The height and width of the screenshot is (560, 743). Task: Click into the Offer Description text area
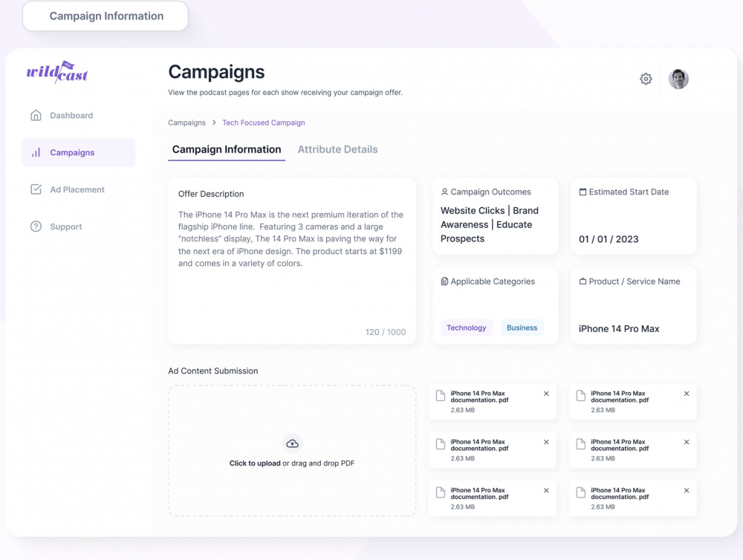tap(292, 261)
